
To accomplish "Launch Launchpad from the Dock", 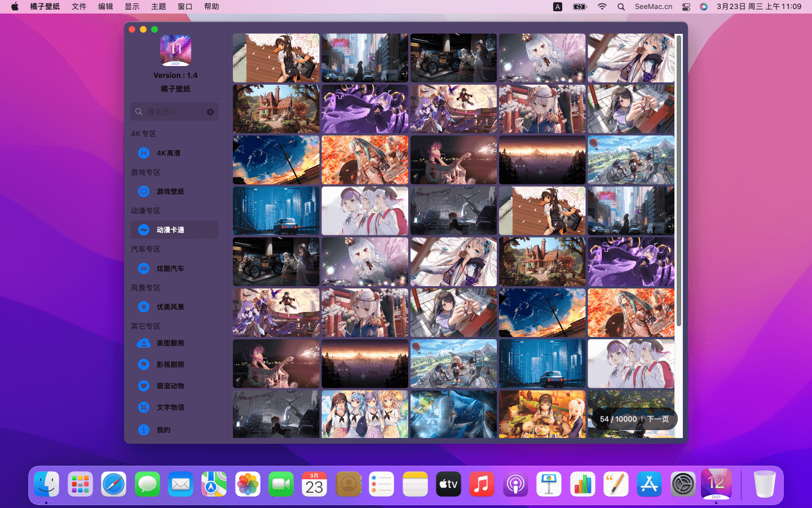I will pyautogui.click(x=80, y=484).
